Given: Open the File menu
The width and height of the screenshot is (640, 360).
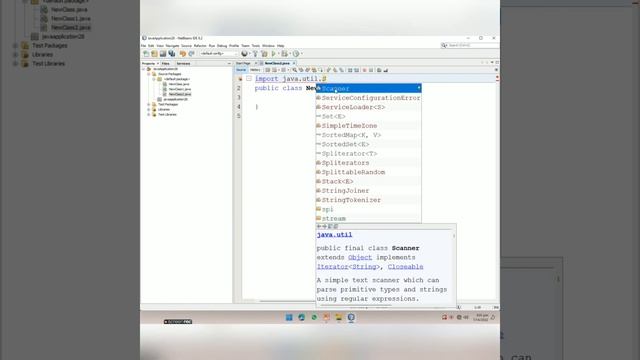Looking at the screenshot, I should click(143, 46).
